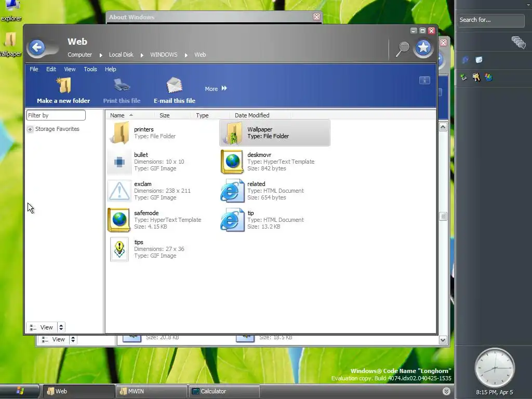Switch to Calculator taskbar button
532x399 pixels.
(224, 391)
